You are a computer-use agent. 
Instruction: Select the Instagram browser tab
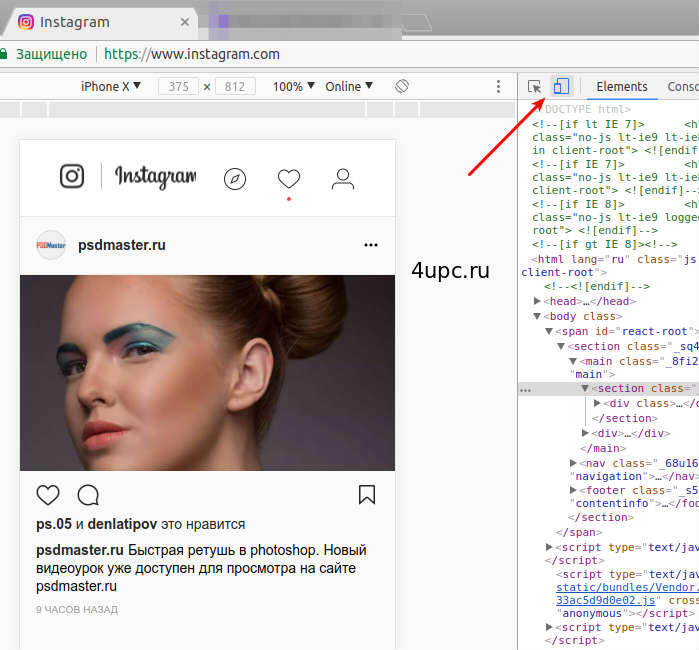[x=100, y=22]
